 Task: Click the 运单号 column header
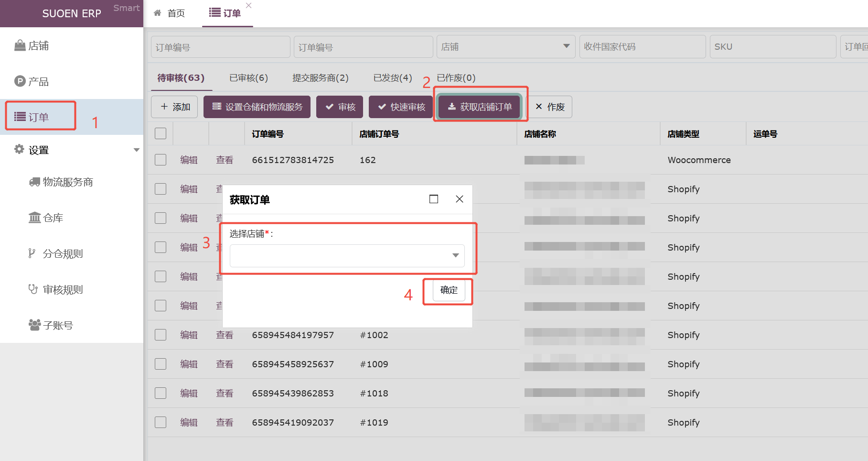click(765, 134)
